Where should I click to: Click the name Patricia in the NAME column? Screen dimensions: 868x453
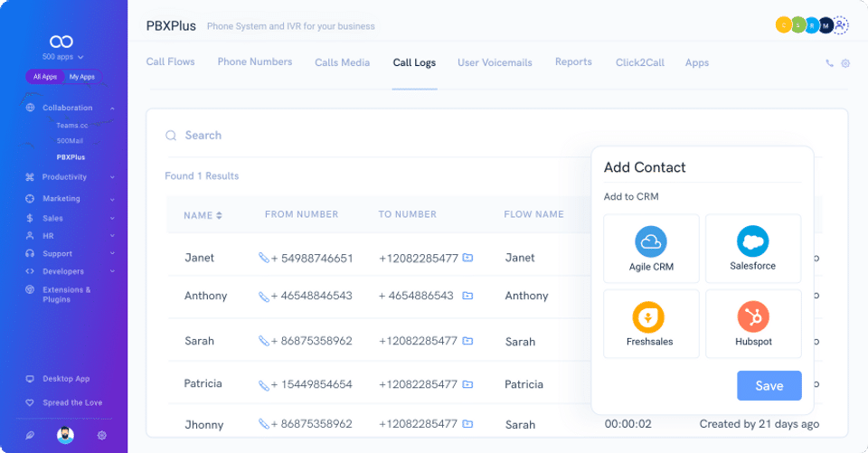tap(203, 383)
